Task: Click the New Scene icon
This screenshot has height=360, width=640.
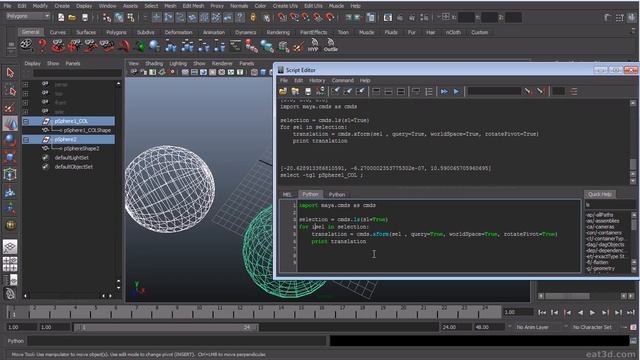Action: [x=61, y=17]
